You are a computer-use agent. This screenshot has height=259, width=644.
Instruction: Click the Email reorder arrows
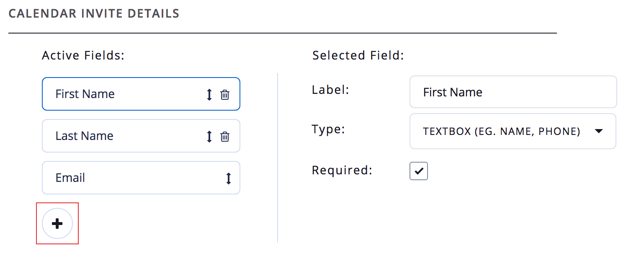pos(229,179)
